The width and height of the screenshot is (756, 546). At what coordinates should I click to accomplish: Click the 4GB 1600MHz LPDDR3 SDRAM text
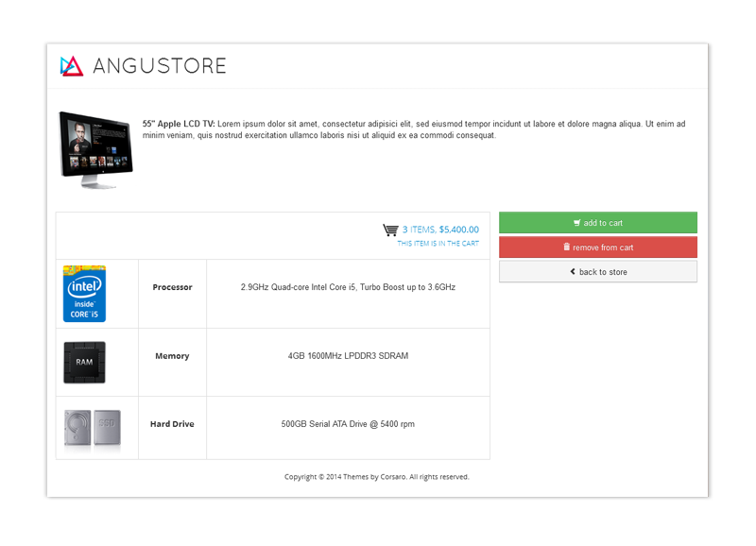[348, 356]
